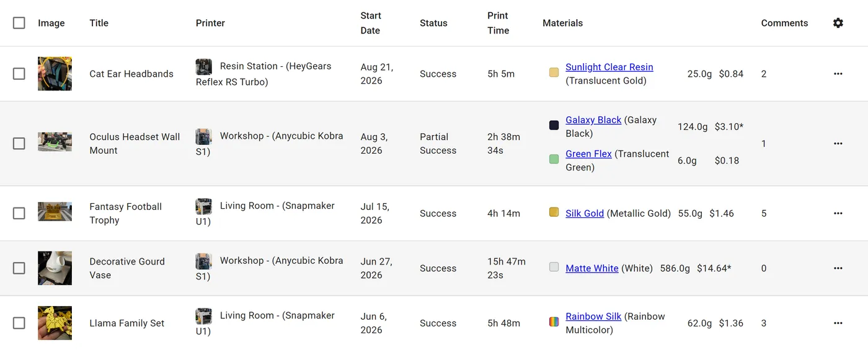
Task: Follow the Rainbow Silk material link
Action: pos(593,317)
